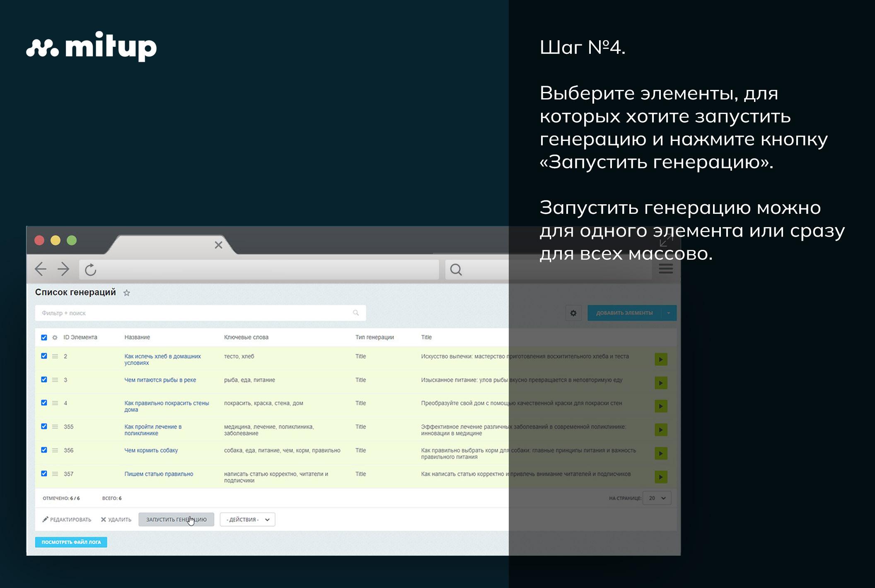The width and height of the screenshot is (875, 588).
Task: Open row menu for element 4
Action: 55,403
